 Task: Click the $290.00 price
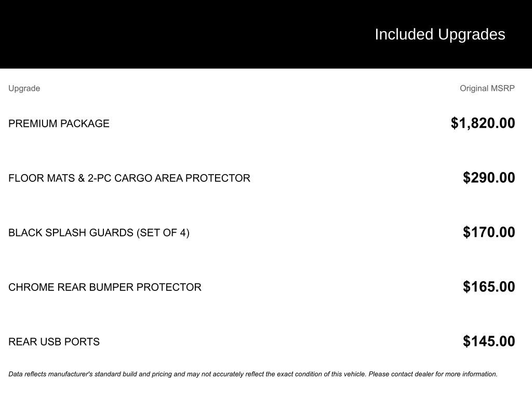[x=489, y=178]
